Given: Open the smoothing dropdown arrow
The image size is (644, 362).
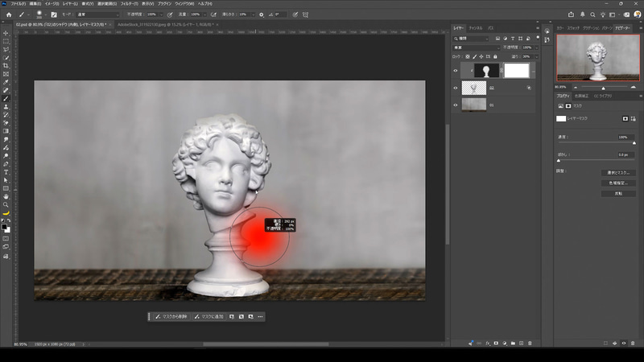Looking at the screenshot, I should click(253, 14).
